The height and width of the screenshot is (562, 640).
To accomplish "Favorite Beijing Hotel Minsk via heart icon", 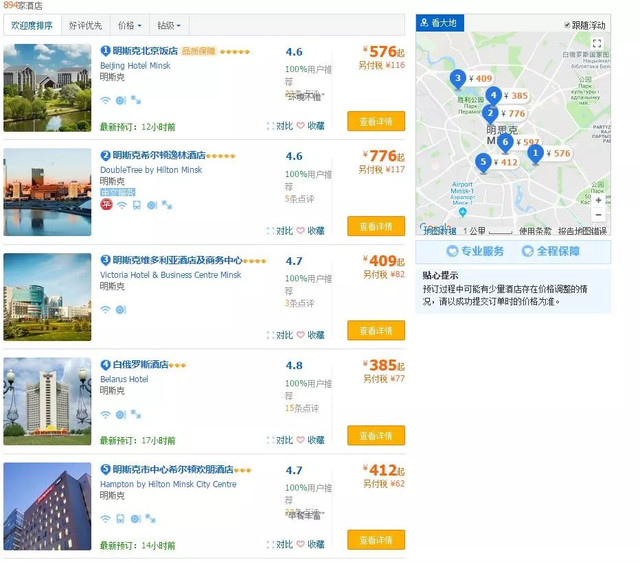I will (300, 126).
